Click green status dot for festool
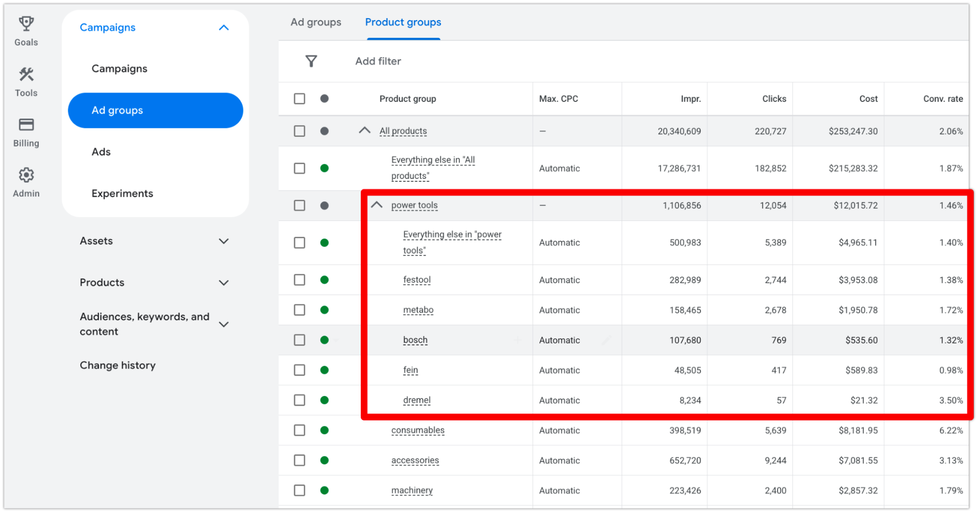The width and height of the screenshot is (980, 513). coord(324,280)
